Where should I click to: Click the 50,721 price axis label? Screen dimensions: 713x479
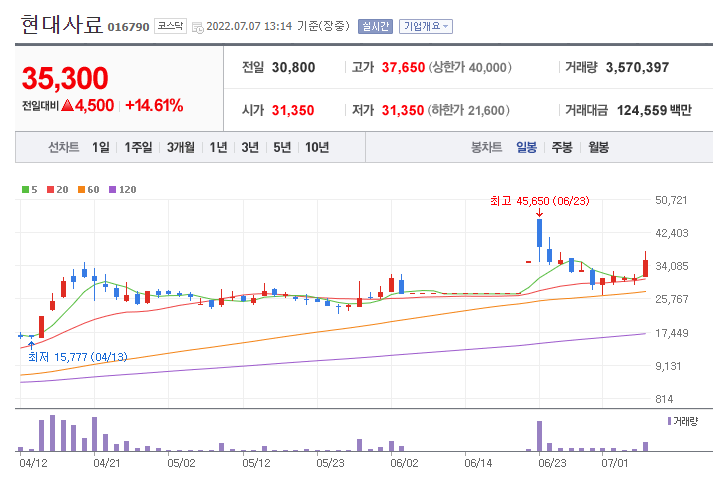(671, 200)
